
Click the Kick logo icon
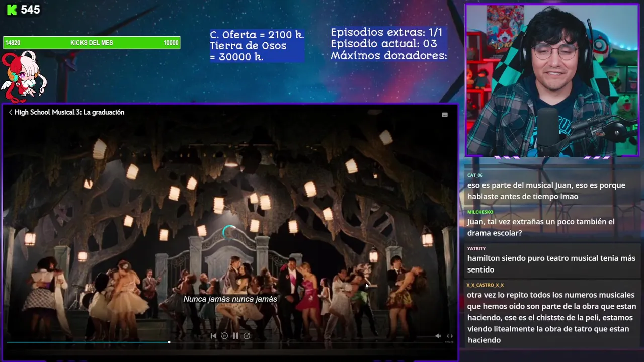point(12,10)
